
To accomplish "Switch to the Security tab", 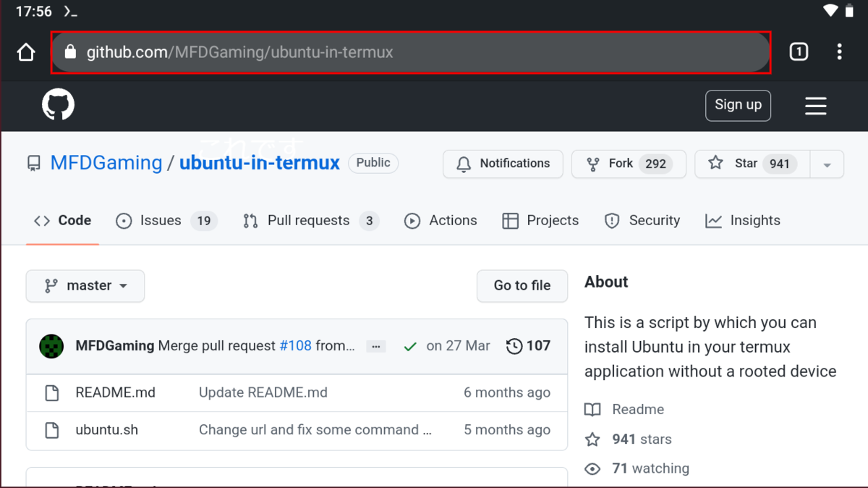I will click(x=642, y=221).
